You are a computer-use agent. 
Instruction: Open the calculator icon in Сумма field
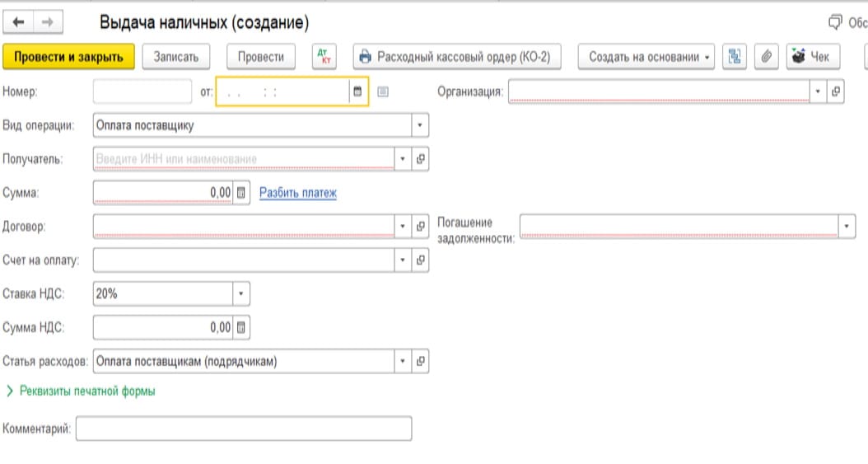(x=240, y=193)
